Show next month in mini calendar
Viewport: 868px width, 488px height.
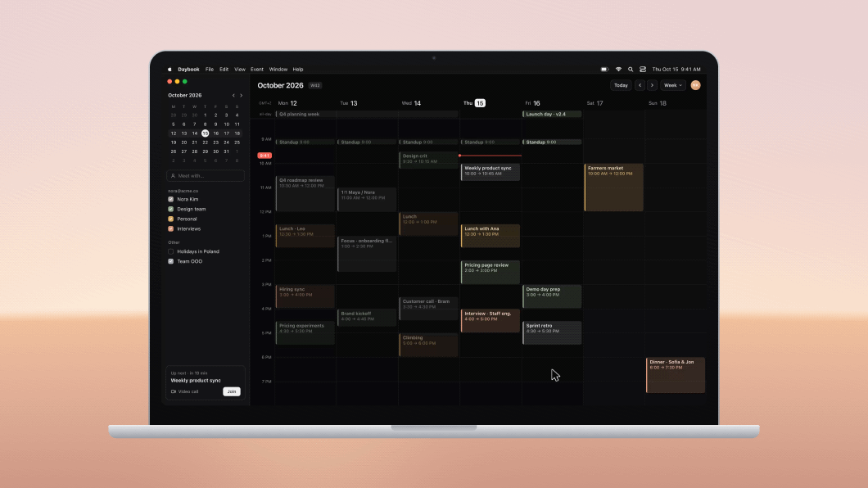point(241,95)
